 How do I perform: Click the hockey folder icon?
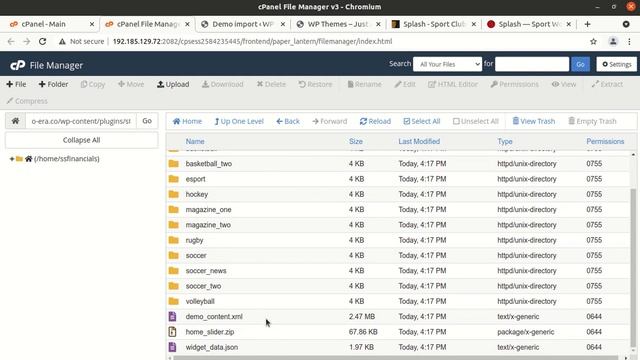tap(173, 194)
